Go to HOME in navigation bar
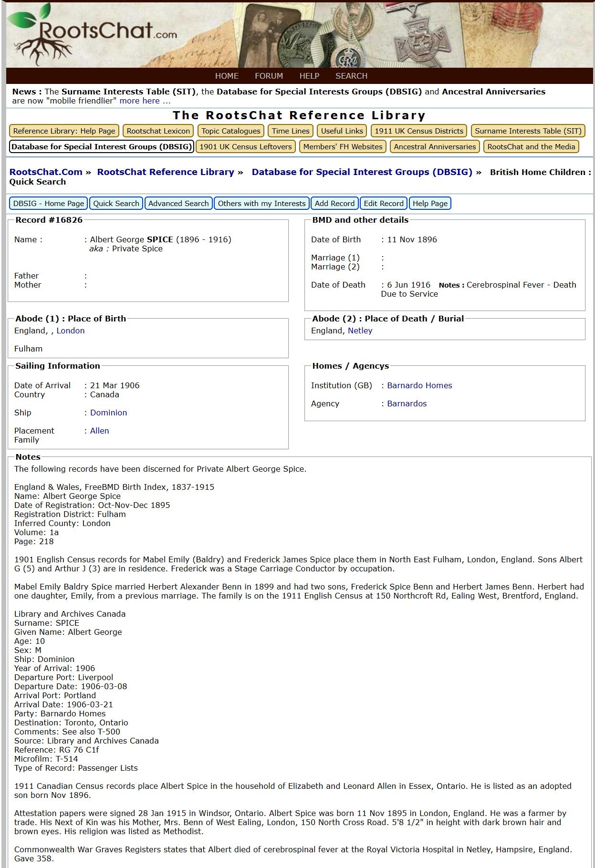The width and height of the screenshot is (595, 868). [227, 76]
